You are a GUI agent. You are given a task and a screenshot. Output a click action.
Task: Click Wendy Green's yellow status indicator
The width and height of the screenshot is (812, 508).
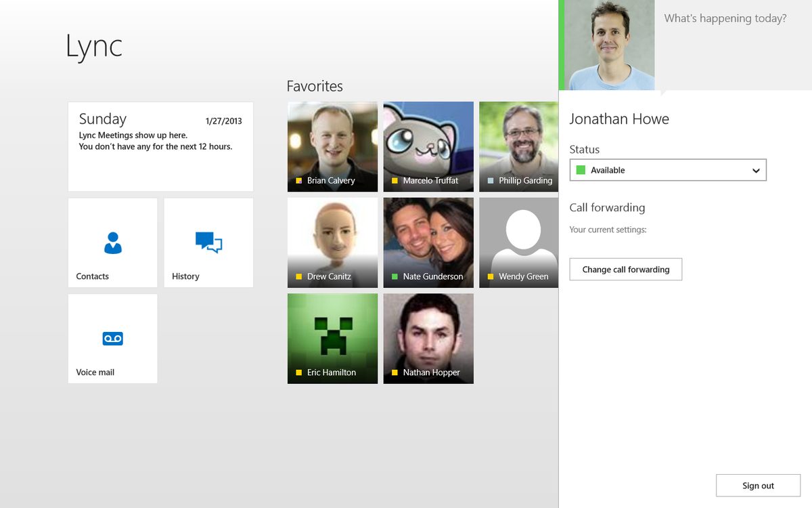491,276
